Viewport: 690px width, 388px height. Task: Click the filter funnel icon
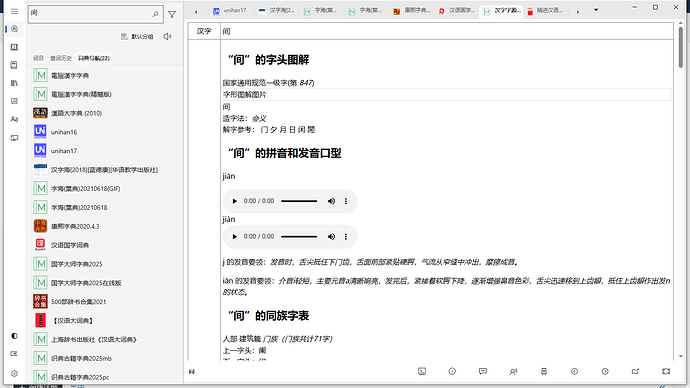(172, 15)
